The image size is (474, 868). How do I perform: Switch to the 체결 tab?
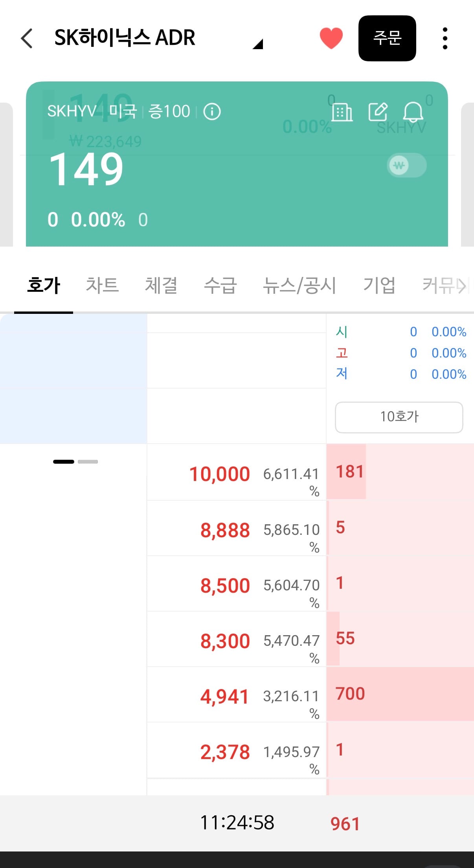click(x=161, y=285)
